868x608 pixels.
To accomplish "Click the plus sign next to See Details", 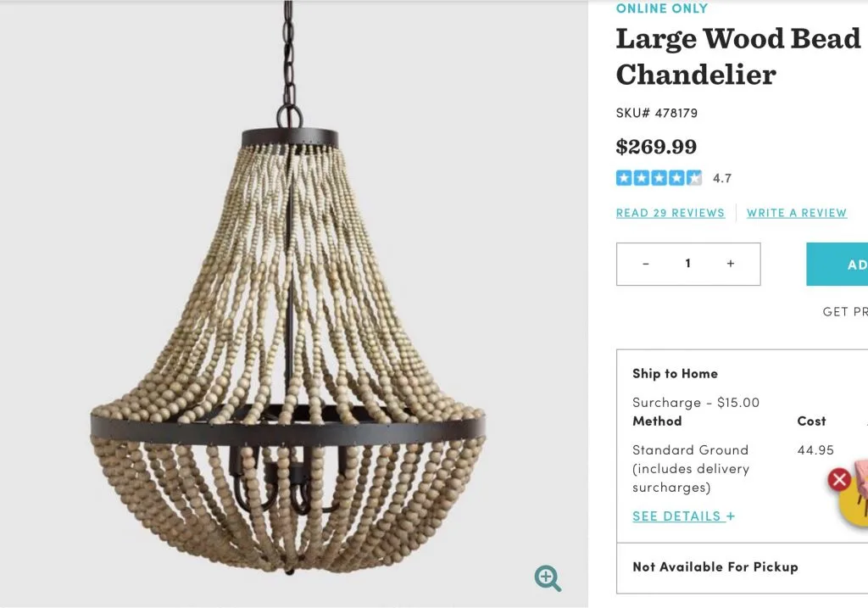I will tap(731, 516).
